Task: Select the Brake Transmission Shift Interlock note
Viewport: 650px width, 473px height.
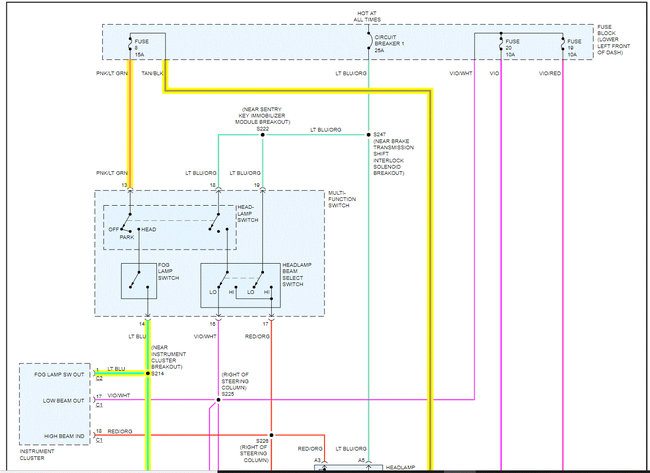Action: point(393,157)
